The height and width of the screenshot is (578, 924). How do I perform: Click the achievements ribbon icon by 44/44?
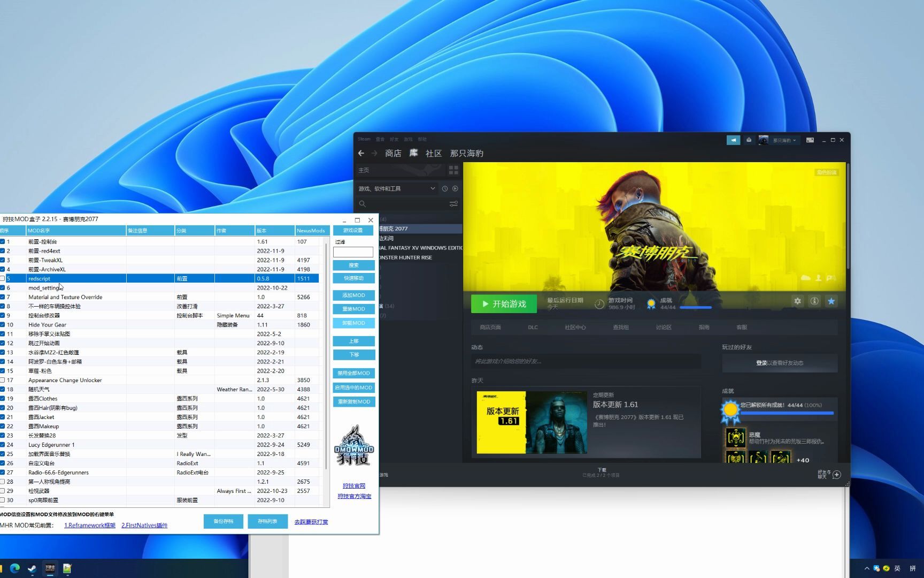click(x=651, y=303)
